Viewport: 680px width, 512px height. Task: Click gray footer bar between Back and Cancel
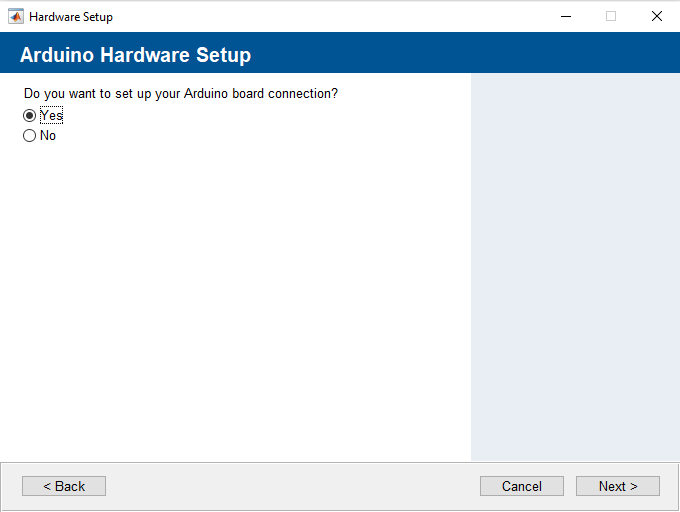tap(293, 486)
